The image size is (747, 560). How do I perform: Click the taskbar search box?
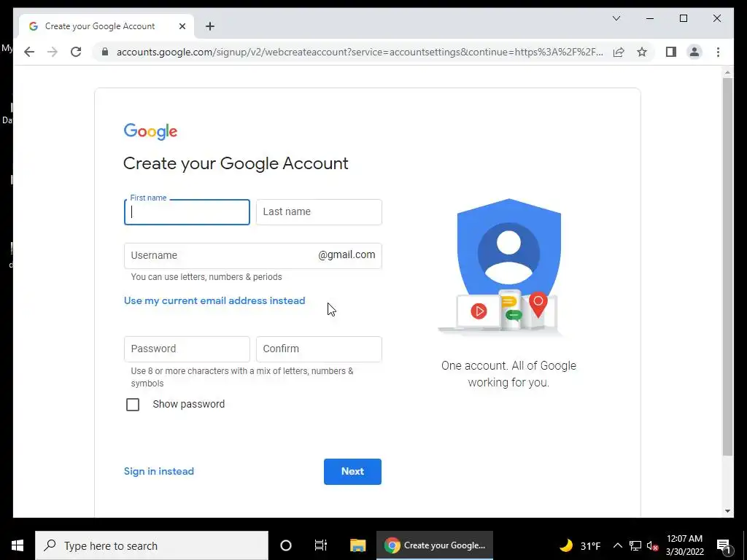152,545
